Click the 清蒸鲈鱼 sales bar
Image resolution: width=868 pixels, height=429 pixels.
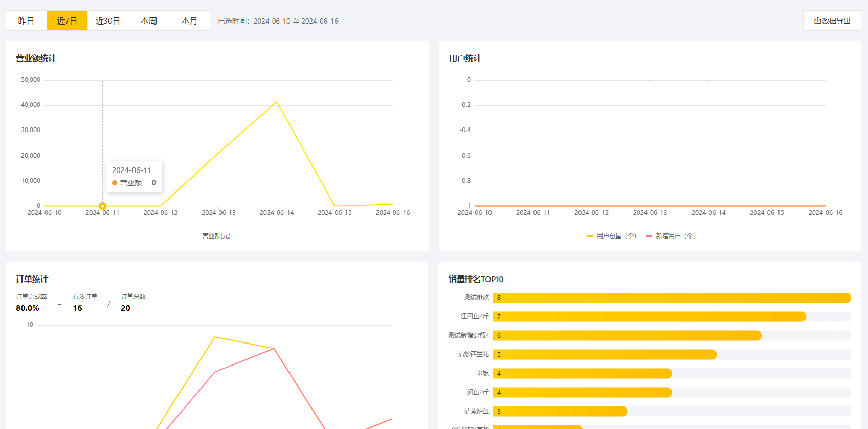(560, 412)
